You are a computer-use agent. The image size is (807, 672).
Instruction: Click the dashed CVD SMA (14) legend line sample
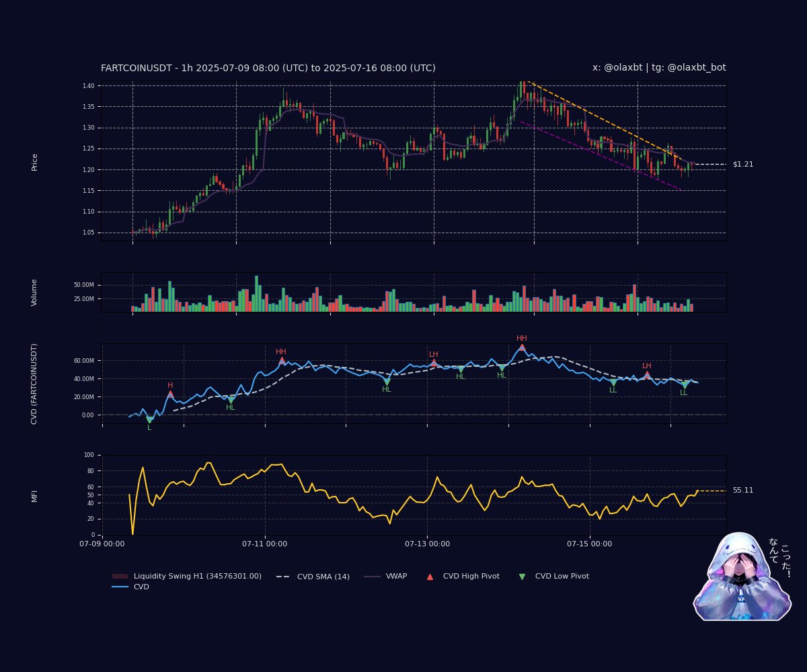click(284, 577)
